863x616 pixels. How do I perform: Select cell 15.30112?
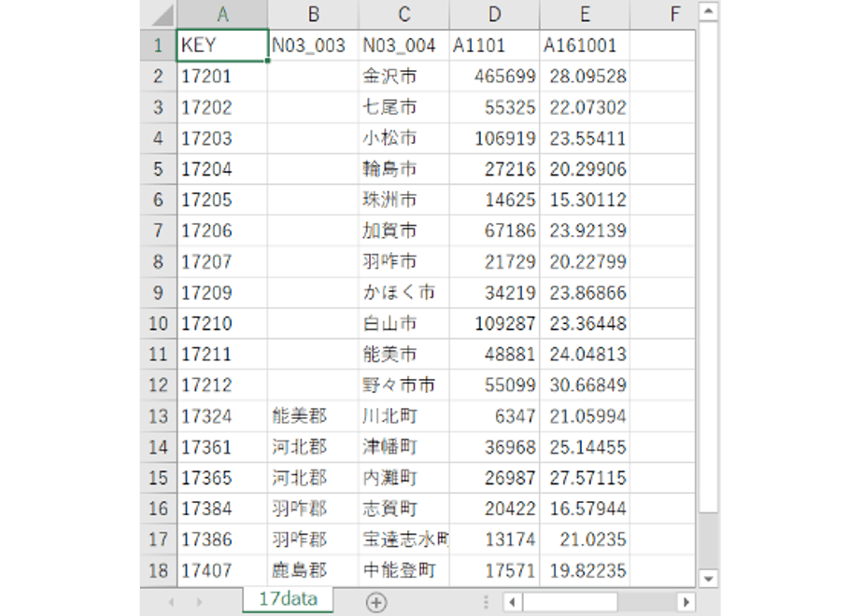[585, 200]
